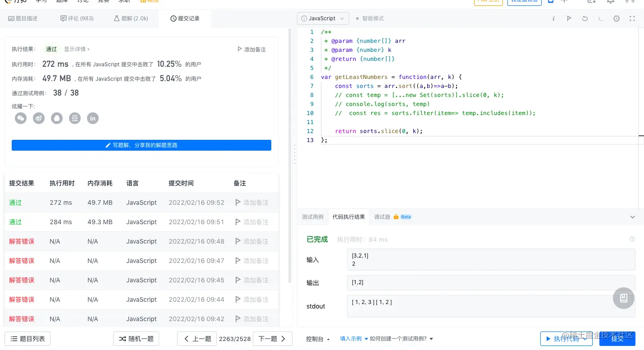Toggle 智能模式 smart mode
This screenshot has height=350, width=644.
pos(370,18)
